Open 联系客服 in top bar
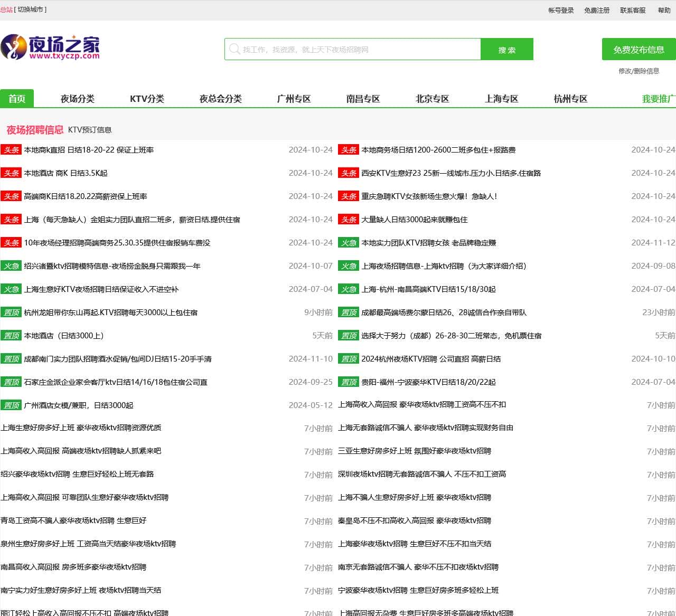This screenshot has width=676, height=616. pyautogui.click(x=633, y=10)
